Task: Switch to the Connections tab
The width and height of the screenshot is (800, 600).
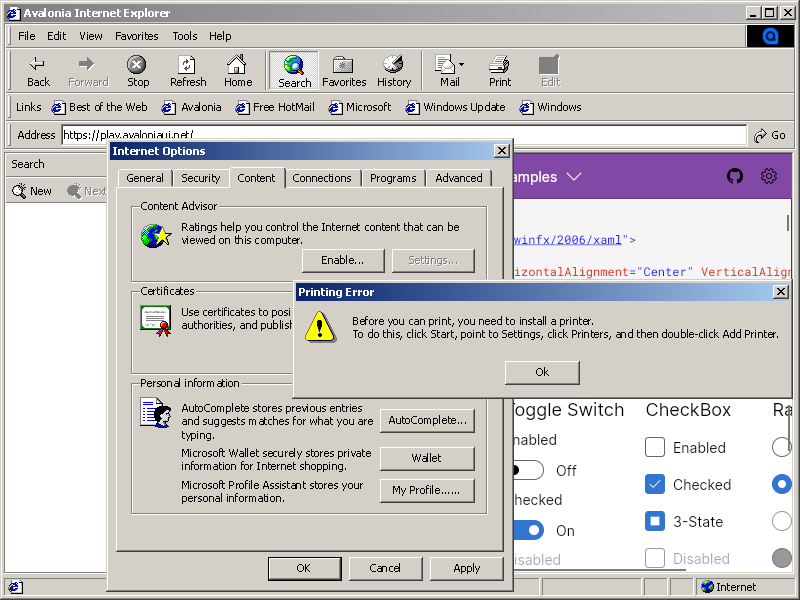Action: click(x=322, y=178)
